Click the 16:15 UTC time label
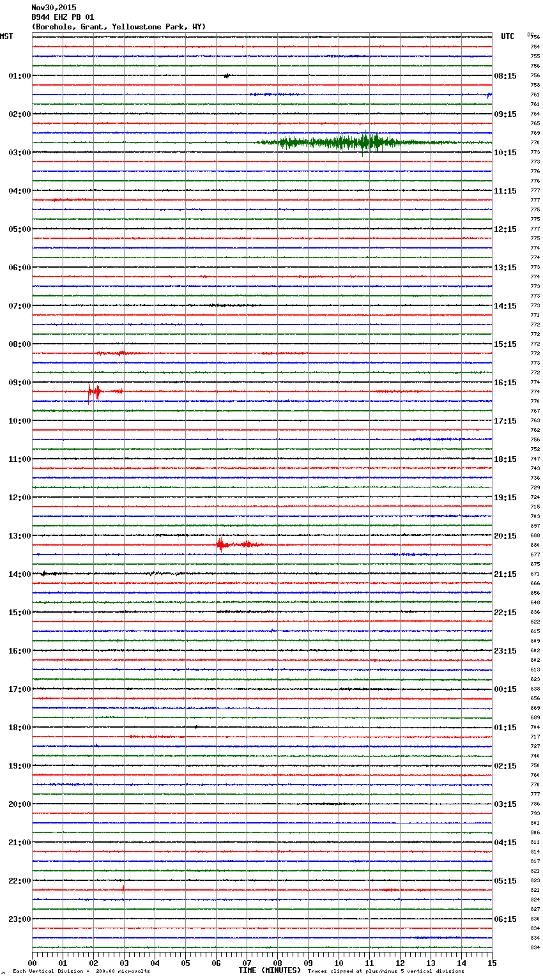Image resolution: width=543 pixels, height=980 pixels. click(x=505, y=383)
